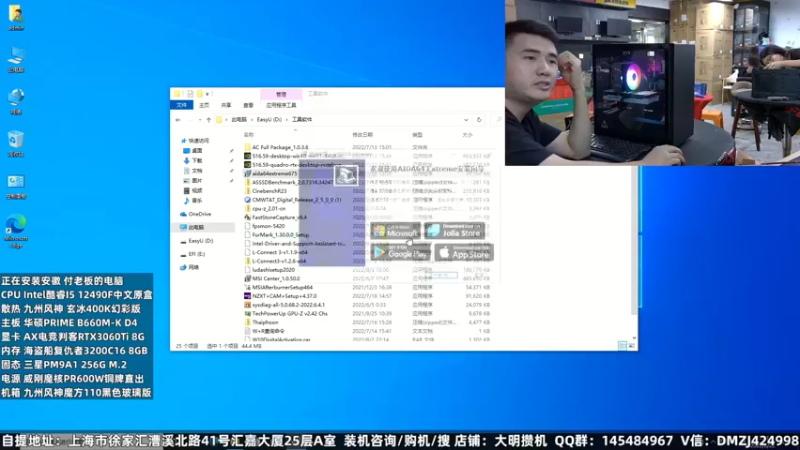Expand the address bar history dropdown

point(466,120)
